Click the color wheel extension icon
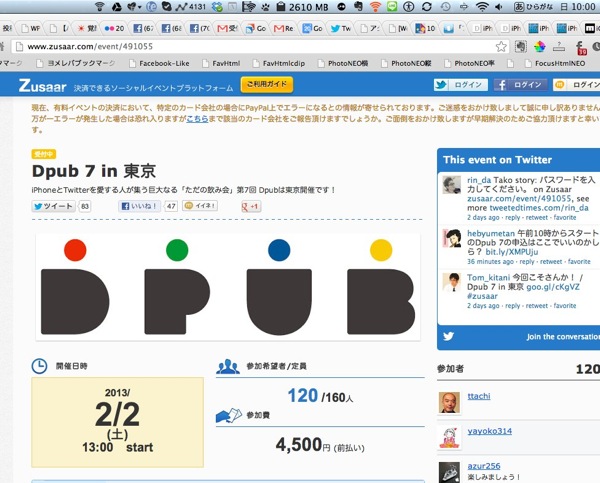Image resolution: width=600 pixels, height=483 pixels. [540, 47]
